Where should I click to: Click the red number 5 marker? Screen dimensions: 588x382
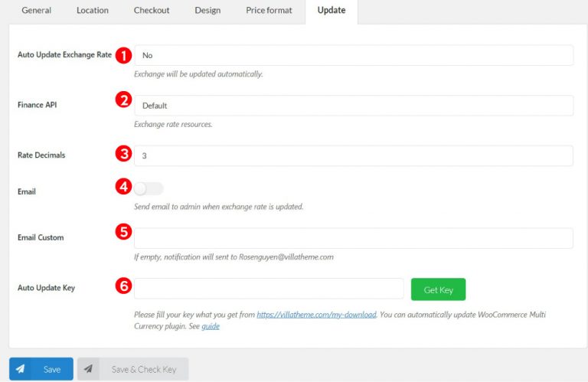(x=123, y=230)
